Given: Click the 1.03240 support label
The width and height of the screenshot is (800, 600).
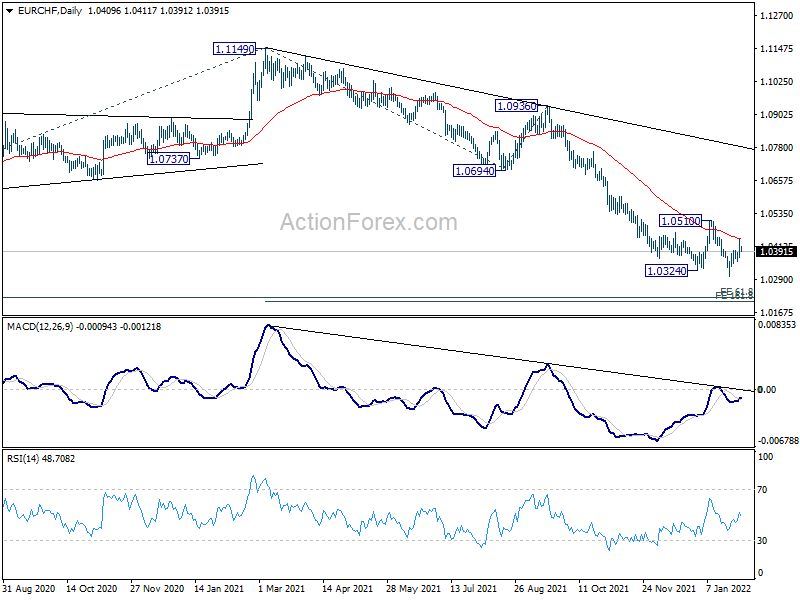Looking at the screenshot, I should pyautogui.click(x=666, y=271).
